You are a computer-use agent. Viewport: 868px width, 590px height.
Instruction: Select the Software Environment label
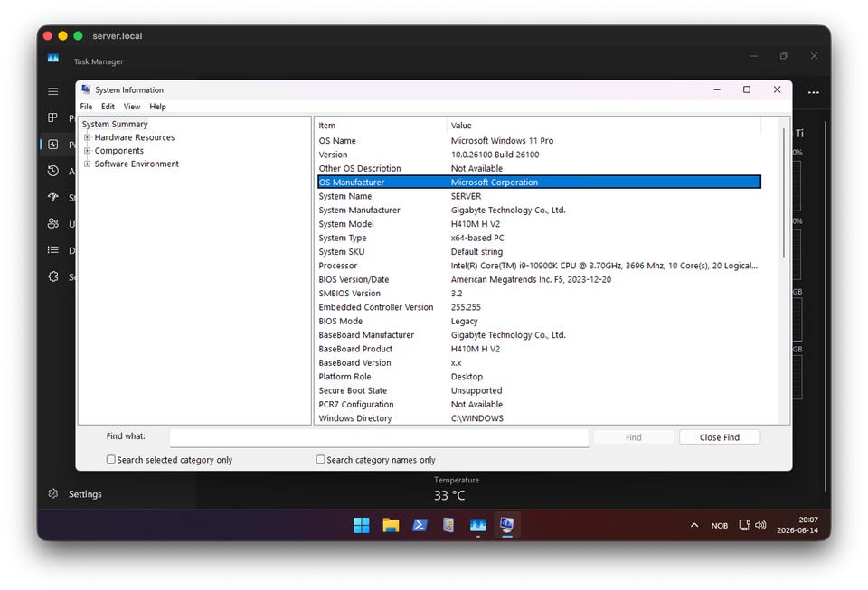coord(137,164)
